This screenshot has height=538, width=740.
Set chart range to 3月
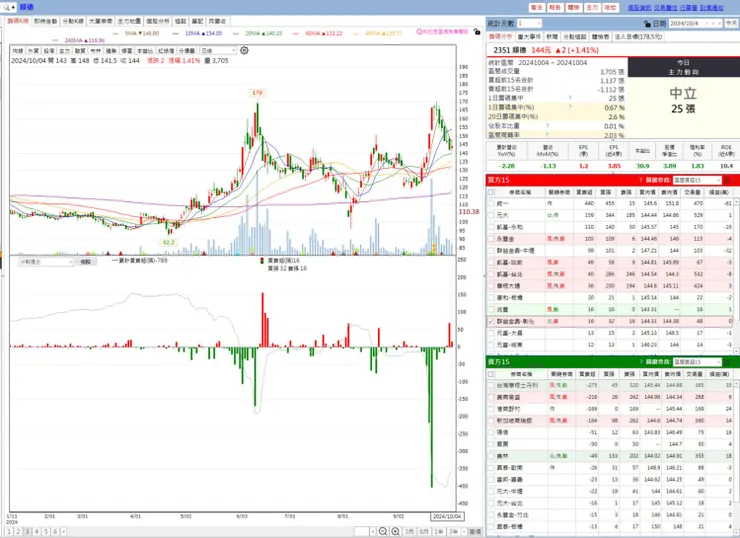pyautogui.click(x=409, y=531)
